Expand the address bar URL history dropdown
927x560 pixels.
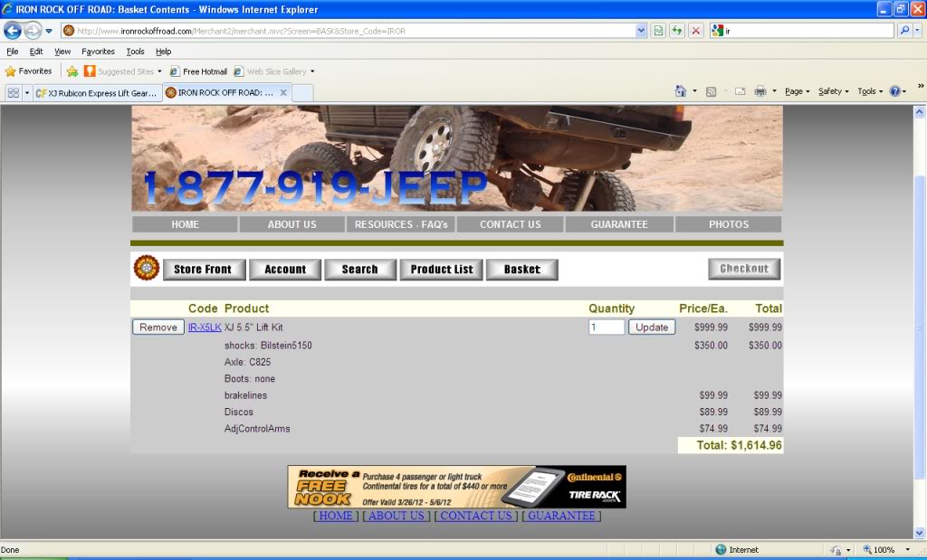click(x=641, y=31)
